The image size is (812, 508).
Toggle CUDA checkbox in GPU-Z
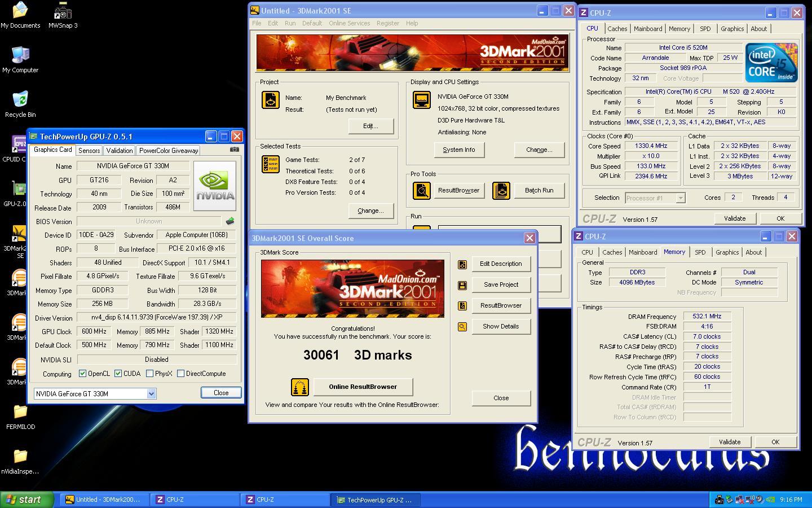(118, 373)
